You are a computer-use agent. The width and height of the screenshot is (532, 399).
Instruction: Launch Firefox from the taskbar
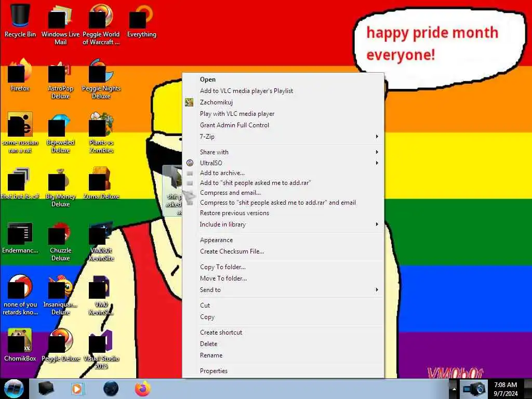(x=143, y=389)
